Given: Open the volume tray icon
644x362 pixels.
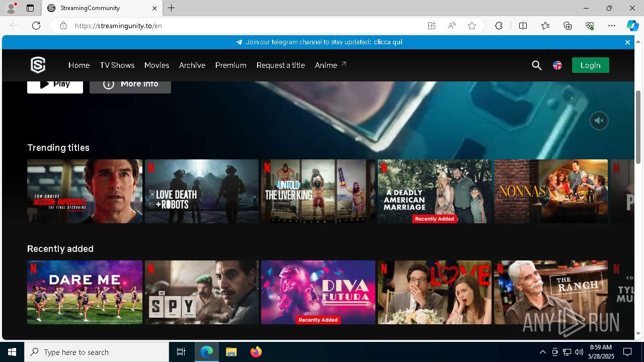Looking at the screenshot, I should [x=579, y=352].
